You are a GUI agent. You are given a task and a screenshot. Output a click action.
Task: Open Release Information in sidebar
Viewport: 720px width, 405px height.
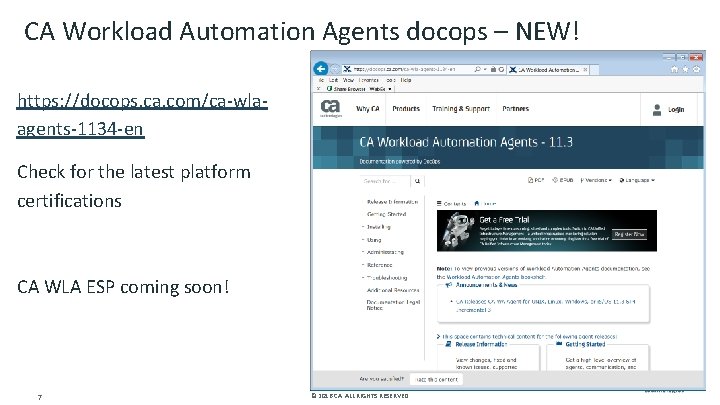click(393, 202)
